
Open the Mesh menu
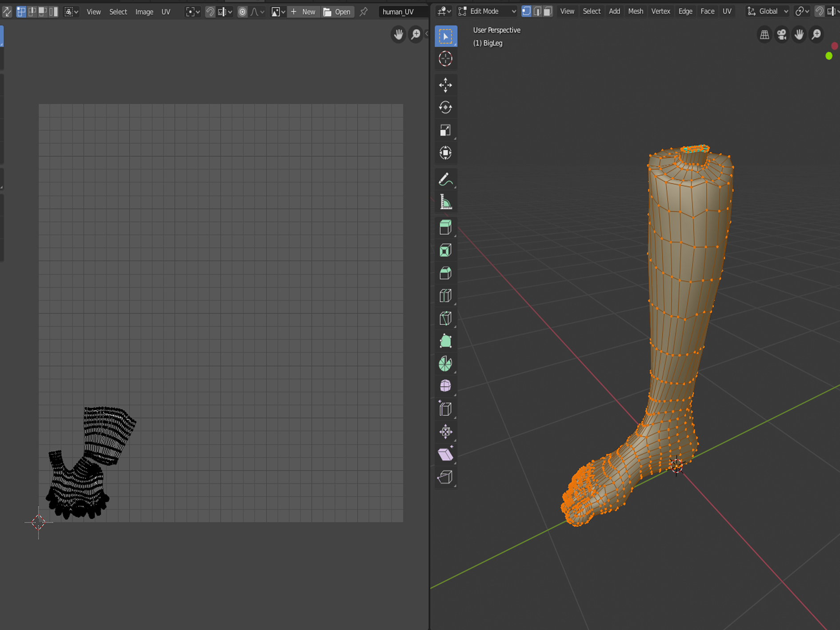(635, 11)
